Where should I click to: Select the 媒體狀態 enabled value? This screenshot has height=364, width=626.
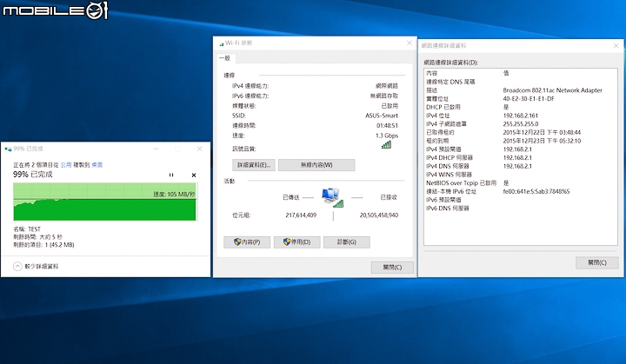coord(390,106)
